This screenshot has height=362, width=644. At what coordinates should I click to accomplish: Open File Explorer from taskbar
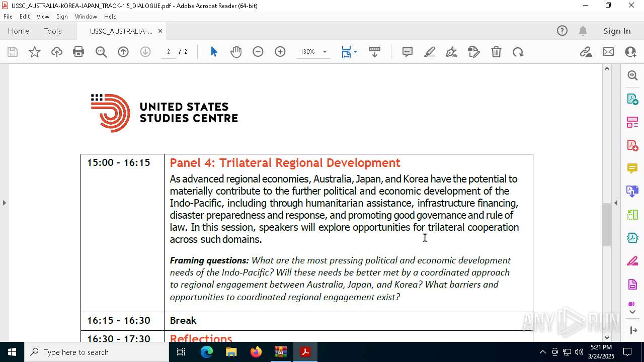pos(231,352)
